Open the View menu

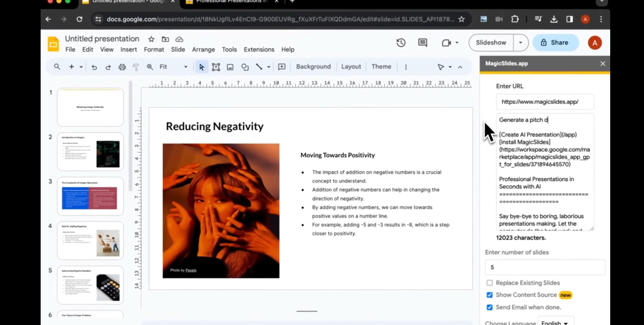[107, 50]
